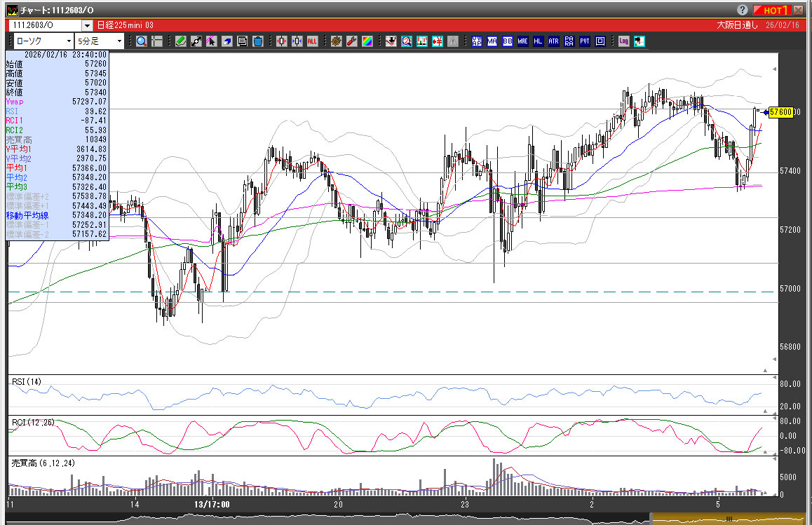Click the magnifying glass zoom icon
Screen dimensions: 812x525
tap(142, 41)
